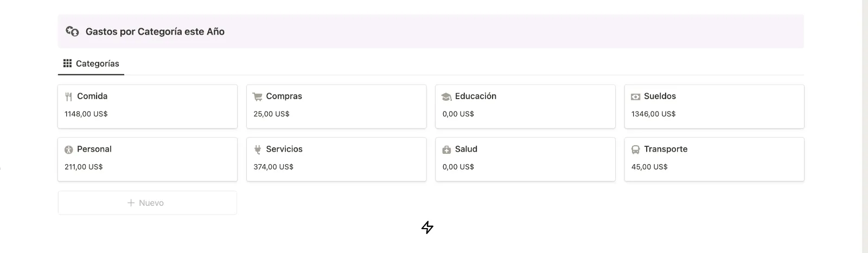Screen dimensions: 868x253
Task: Open the Comida card title
Action: (x=92, y=96)
